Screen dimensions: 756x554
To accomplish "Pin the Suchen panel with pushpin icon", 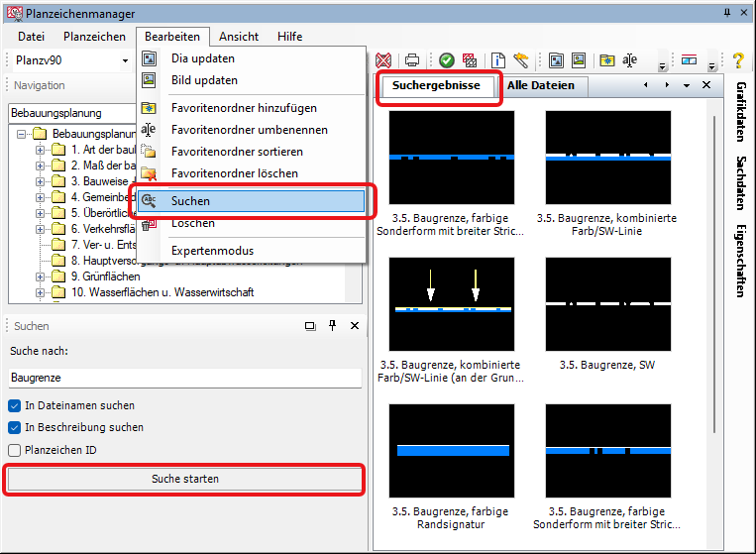I will pos(333,325).
